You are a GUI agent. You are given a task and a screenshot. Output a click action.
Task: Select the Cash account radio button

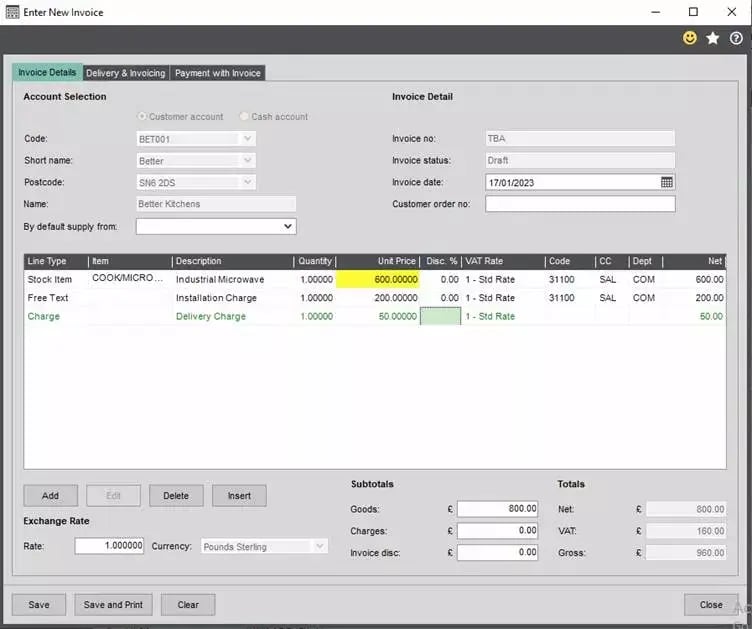[244, 116]
